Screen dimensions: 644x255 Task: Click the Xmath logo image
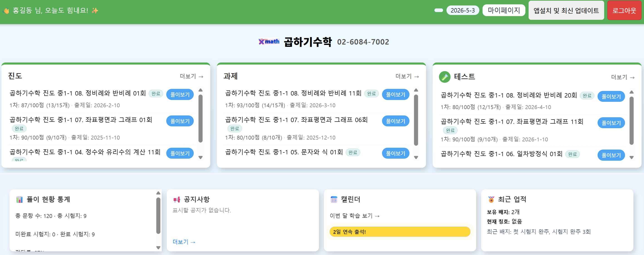pos(269,42)
